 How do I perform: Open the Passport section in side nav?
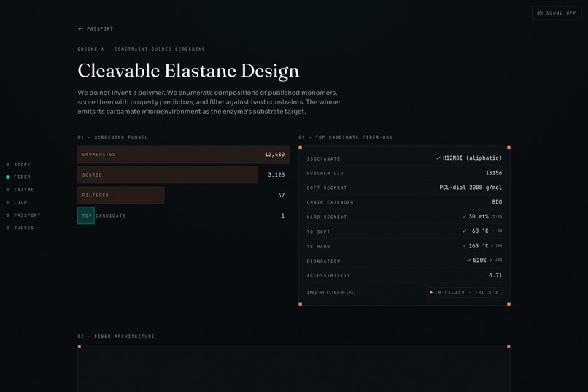pos(23,215)
